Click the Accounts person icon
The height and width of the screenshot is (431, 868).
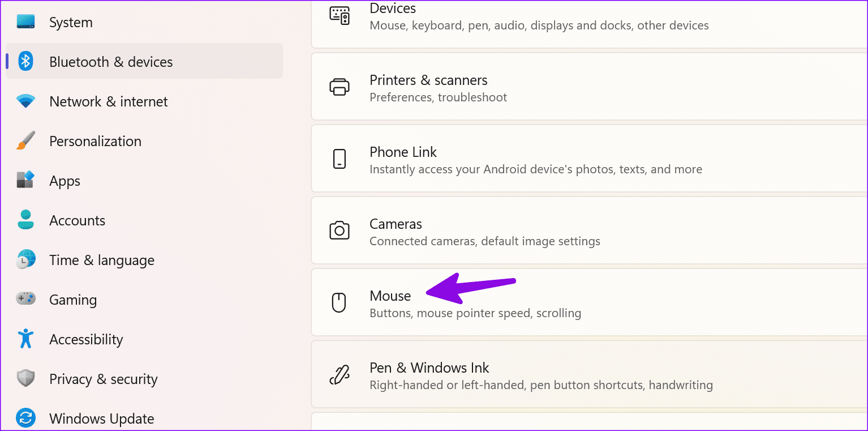25,220
